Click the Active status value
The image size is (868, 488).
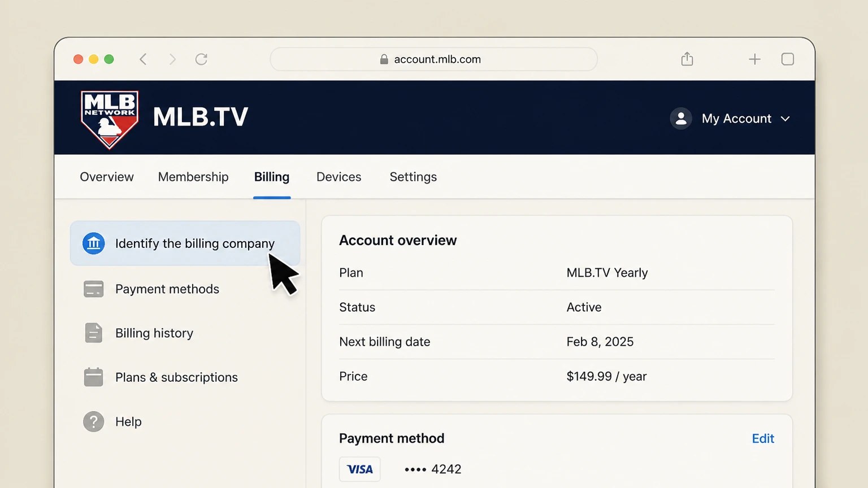click(x=584, y=307)
